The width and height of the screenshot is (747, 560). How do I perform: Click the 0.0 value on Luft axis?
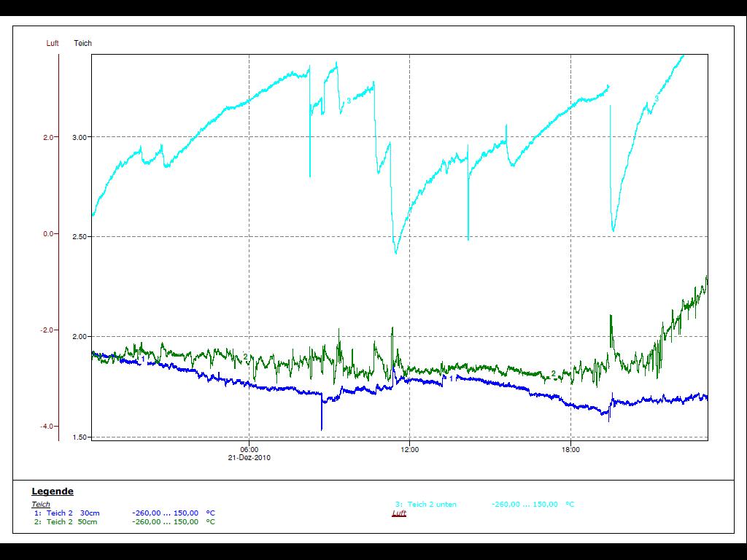tap(49, 234)
